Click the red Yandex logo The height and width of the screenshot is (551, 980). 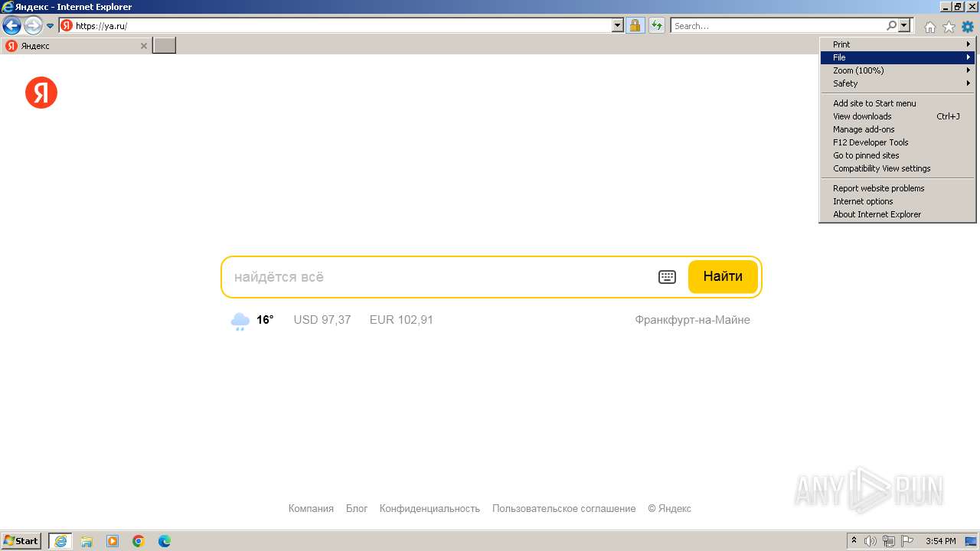pyautogui.click(x=41, y=93)
